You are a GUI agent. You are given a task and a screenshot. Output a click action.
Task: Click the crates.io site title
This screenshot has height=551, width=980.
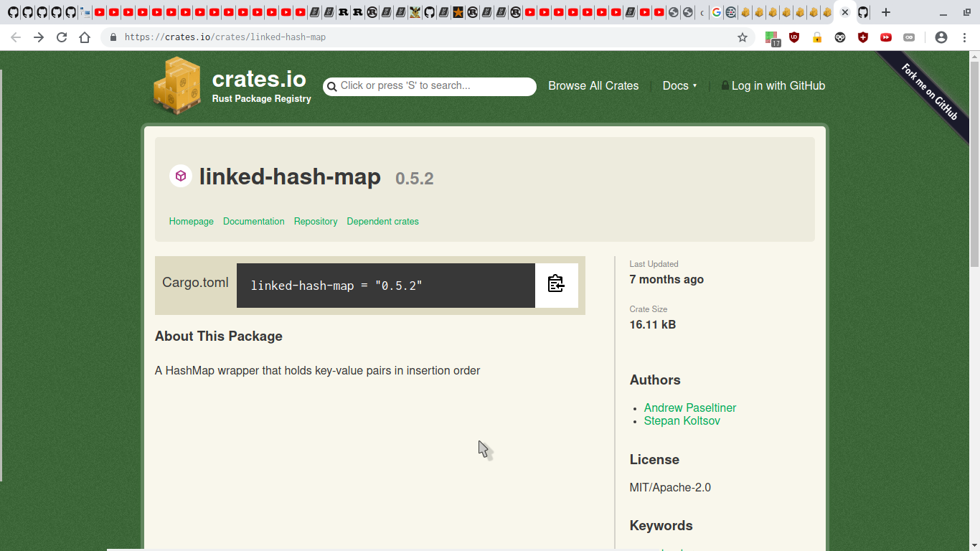(x=259, y=79)
